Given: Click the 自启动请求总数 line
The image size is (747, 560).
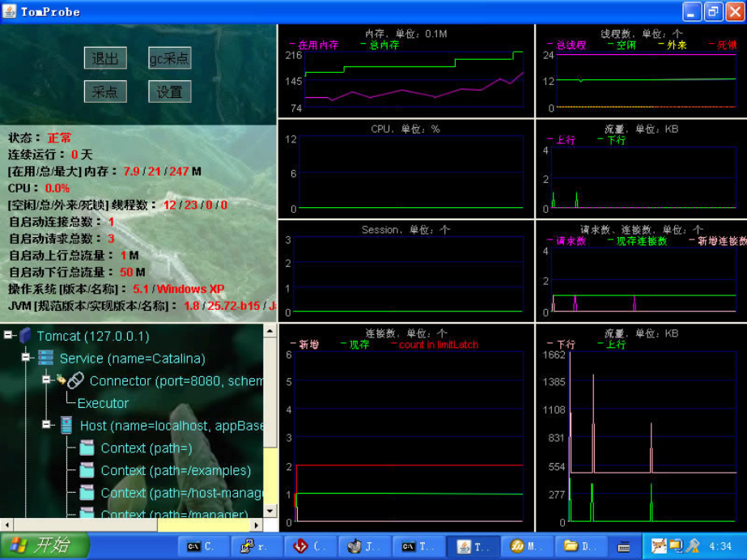Looking at the screenshot, I should coord(62,239).
